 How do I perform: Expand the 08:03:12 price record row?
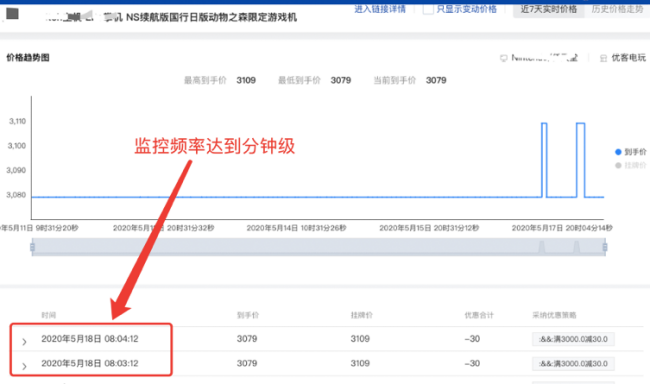[24, 366]
